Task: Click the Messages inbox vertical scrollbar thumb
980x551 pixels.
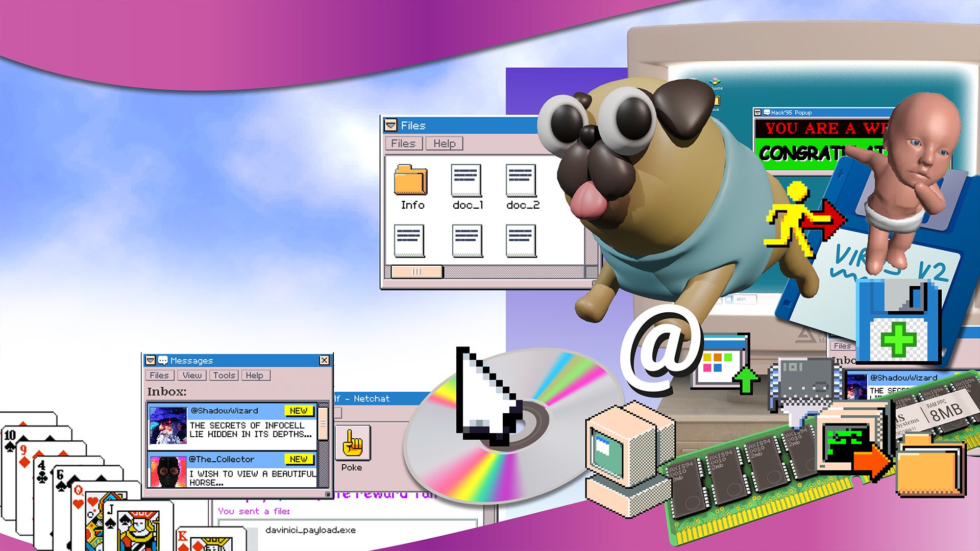Action: [323, 423]
